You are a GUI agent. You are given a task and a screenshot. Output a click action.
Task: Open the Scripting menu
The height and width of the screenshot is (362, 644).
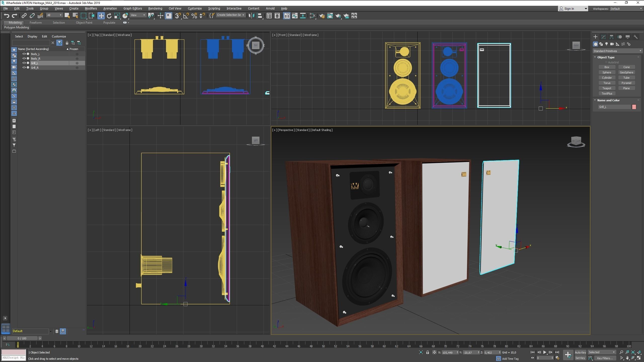[x=214, y=9]
